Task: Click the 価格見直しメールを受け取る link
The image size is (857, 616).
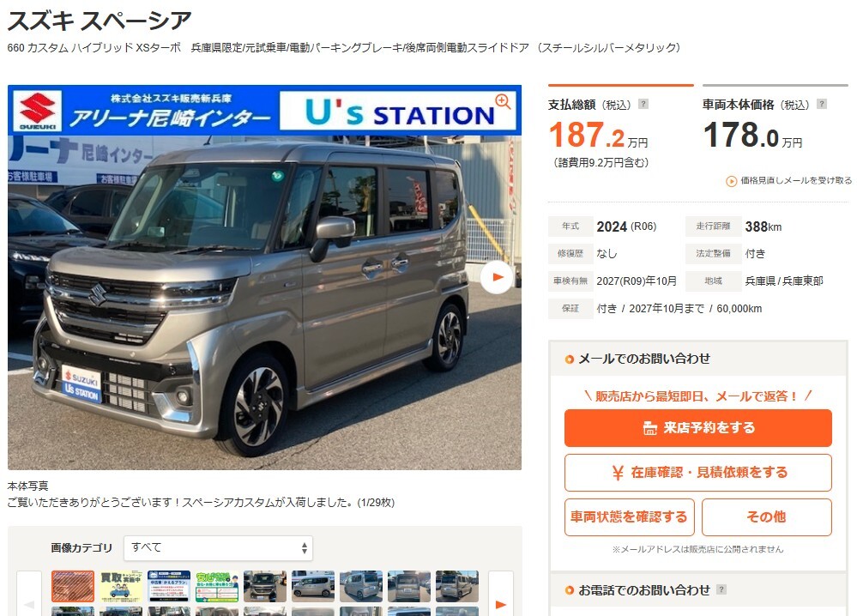Action: click(788, 180)
